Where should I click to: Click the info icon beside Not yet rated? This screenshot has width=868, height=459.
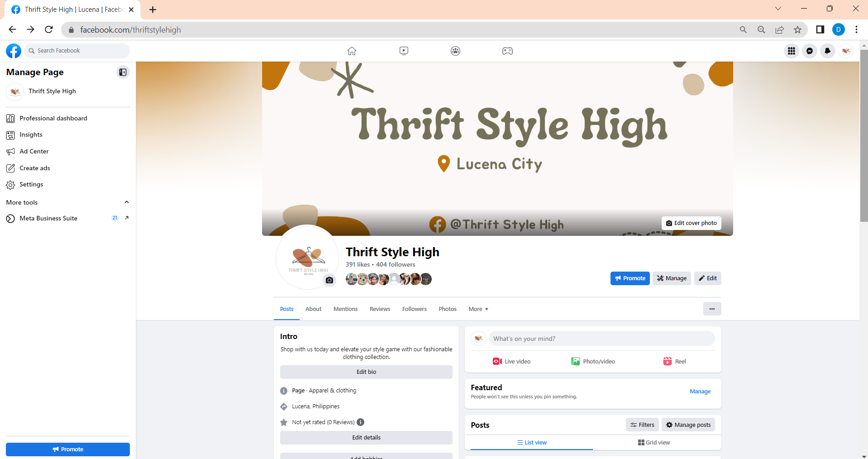click(361, 422)
